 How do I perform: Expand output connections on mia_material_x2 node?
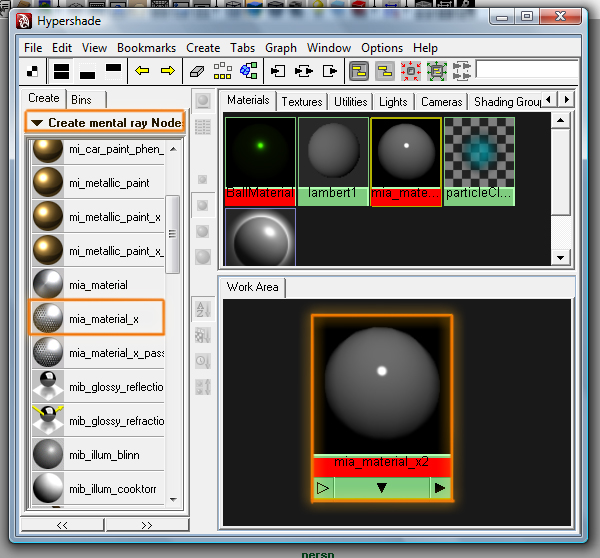point(440,488)
